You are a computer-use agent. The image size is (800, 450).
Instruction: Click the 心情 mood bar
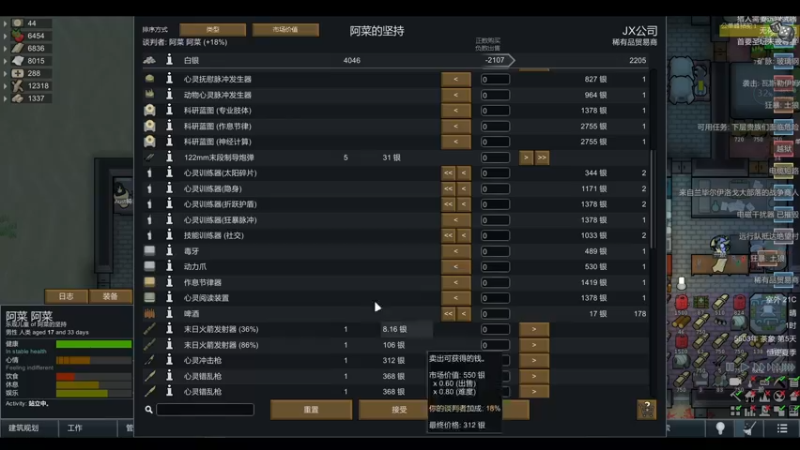tap(94, 360)
